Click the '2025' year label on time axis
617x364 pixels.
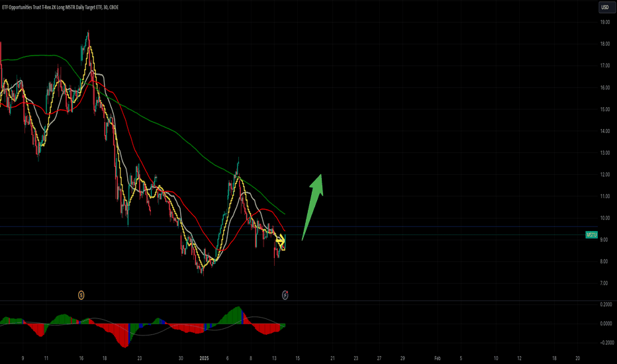204,358
